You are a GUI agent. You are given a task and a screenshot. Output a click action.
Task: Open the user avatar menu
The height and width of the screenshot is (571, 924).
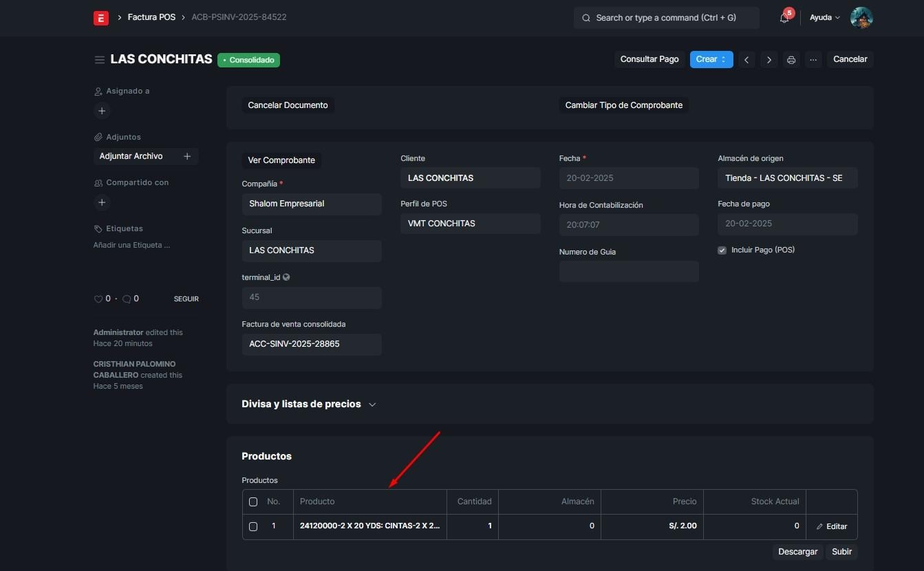pyautogui.click(x=861, y=18)
